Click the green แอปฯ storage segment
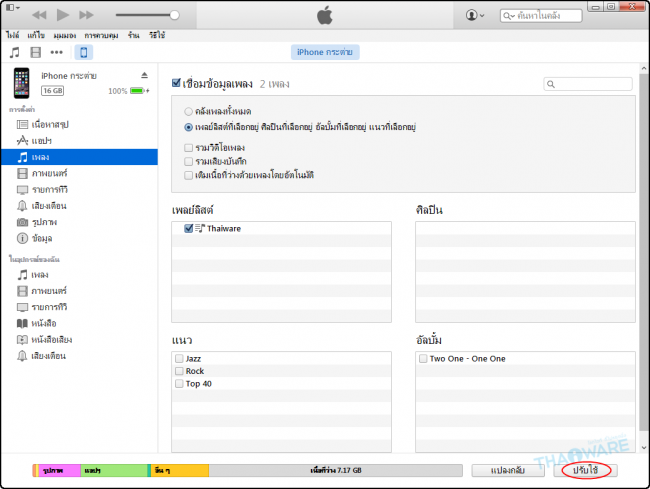The height and width of the screenshot is (489, 650). [114, 470]
